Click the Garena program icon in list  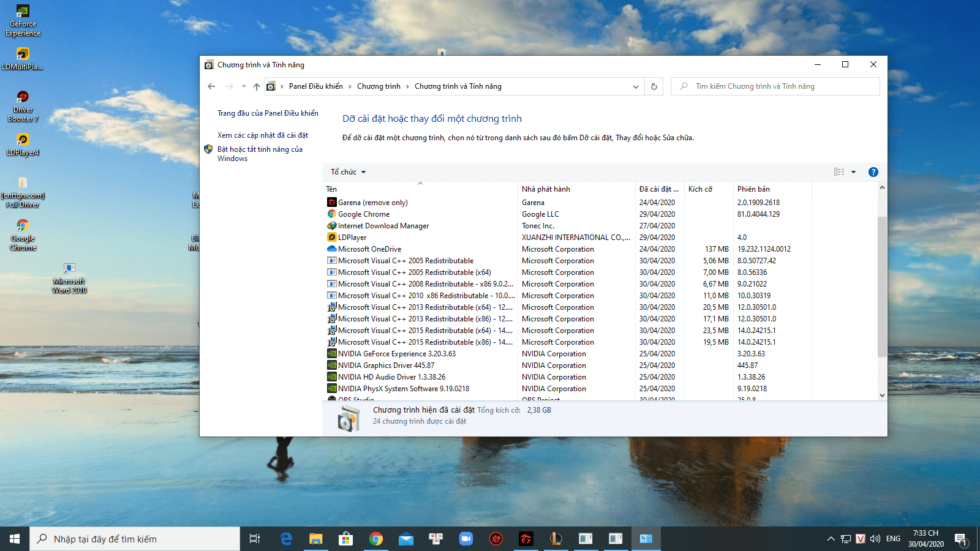(x=332, y=202)
